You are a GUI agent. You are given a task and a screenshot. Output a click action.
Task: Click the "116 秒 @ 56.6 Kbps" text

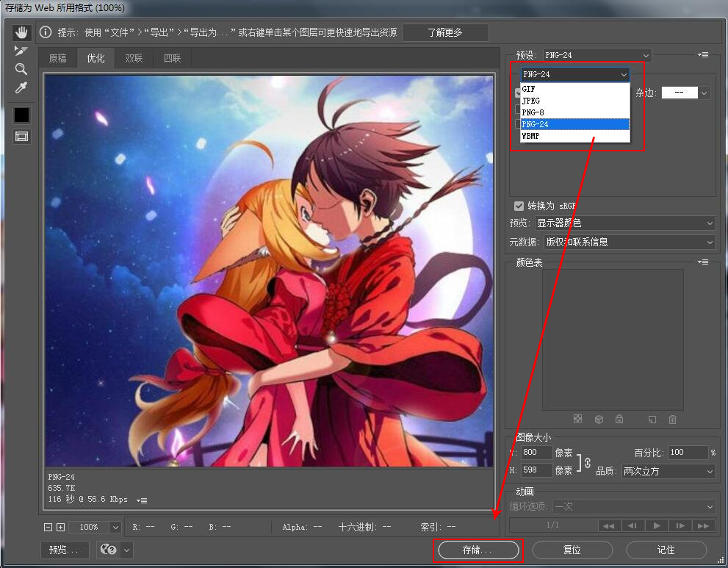point(87,499)
